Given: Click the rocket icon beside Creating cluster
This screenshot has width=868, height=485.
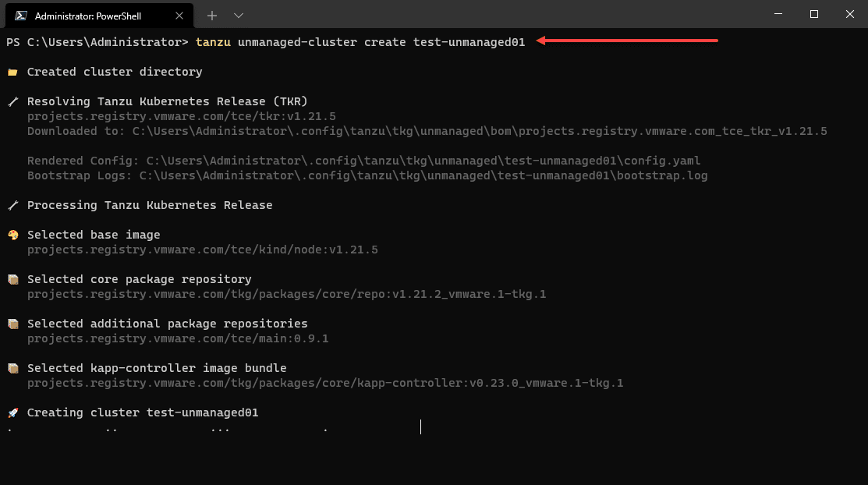Looking at the screenshot, I should 12,412.
